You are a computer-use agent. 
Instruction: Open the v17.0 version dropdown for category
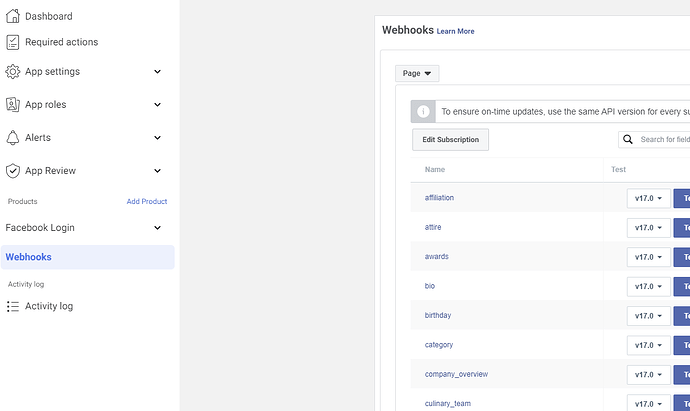649,345
